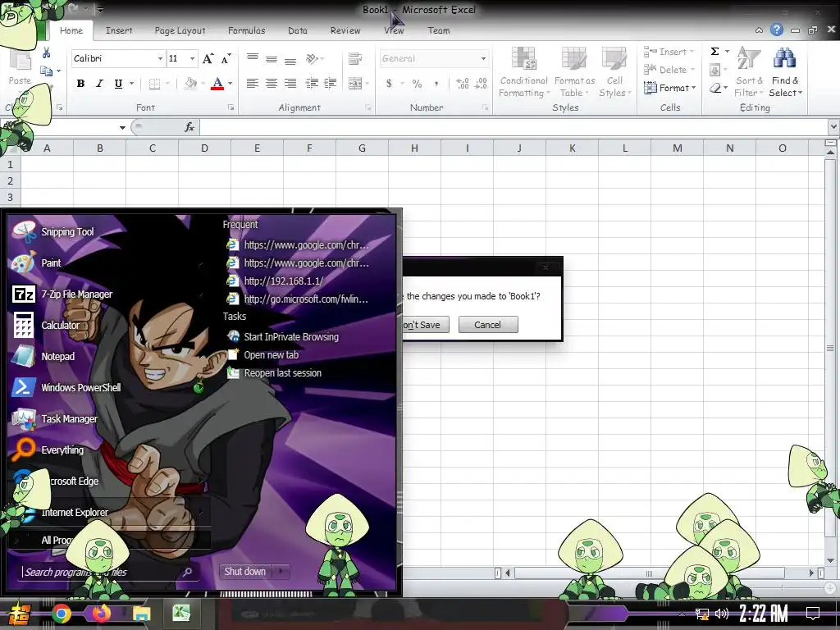Click the Excel Help question mark icon
Image resolution: width=840 pixels, height=630 pixels.
pos(777,30)
